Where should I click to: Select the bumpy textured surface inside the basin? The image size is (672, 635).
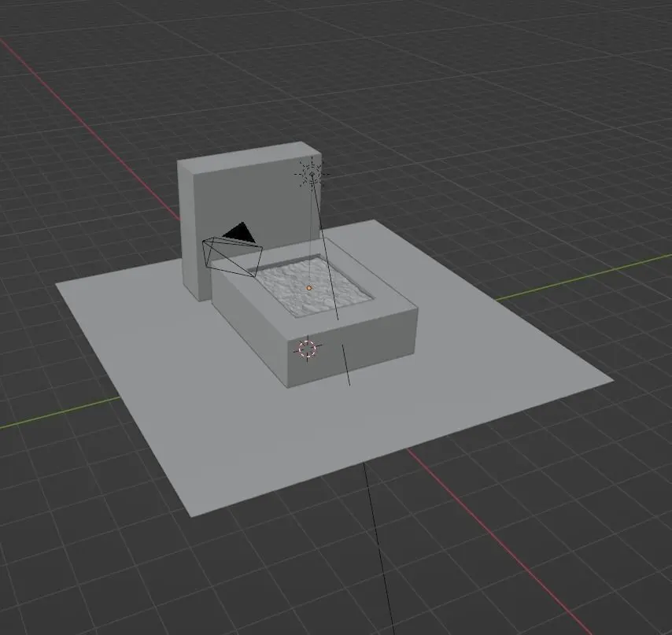pos(313,286)
